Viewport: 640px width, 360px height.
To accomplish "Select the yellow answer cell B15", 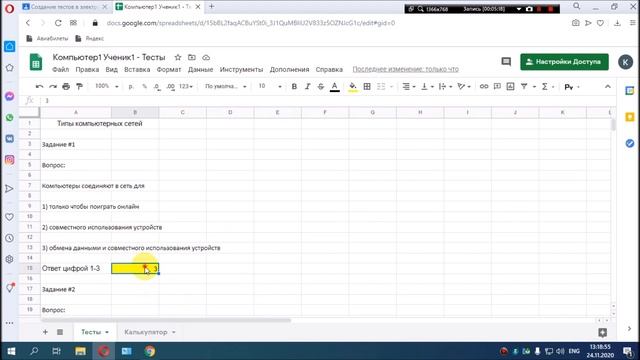I will pos(135,268).
